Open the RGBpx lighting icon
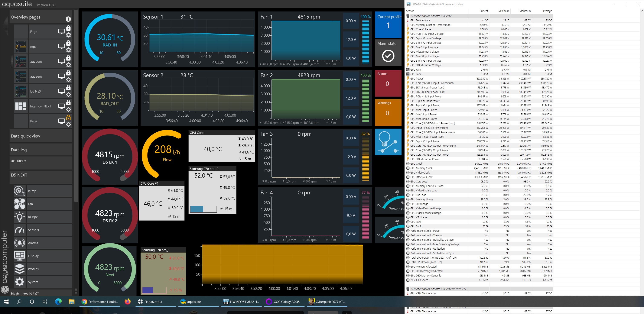644x314 pixels. [x=20, y=217]
